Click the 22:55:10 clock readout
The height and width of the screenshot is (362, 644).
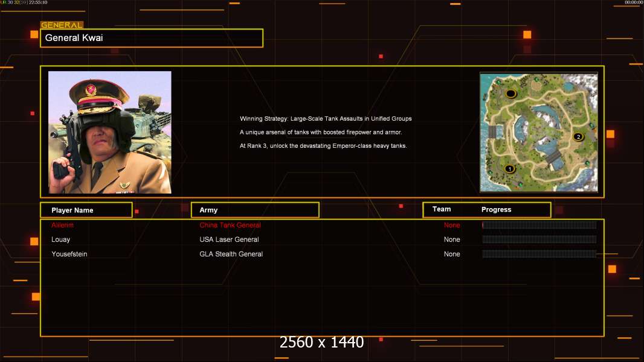pos(38,2)
